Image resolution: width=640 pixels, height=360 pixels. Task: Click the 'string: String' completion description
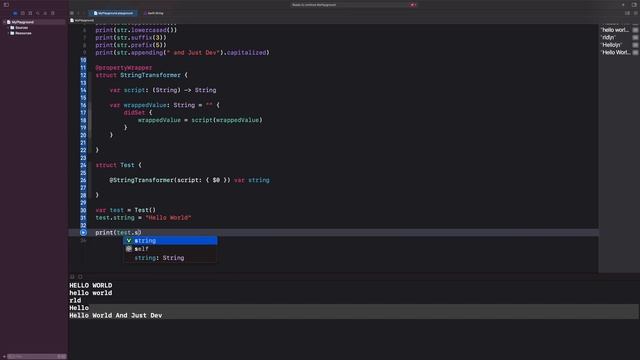159,258
